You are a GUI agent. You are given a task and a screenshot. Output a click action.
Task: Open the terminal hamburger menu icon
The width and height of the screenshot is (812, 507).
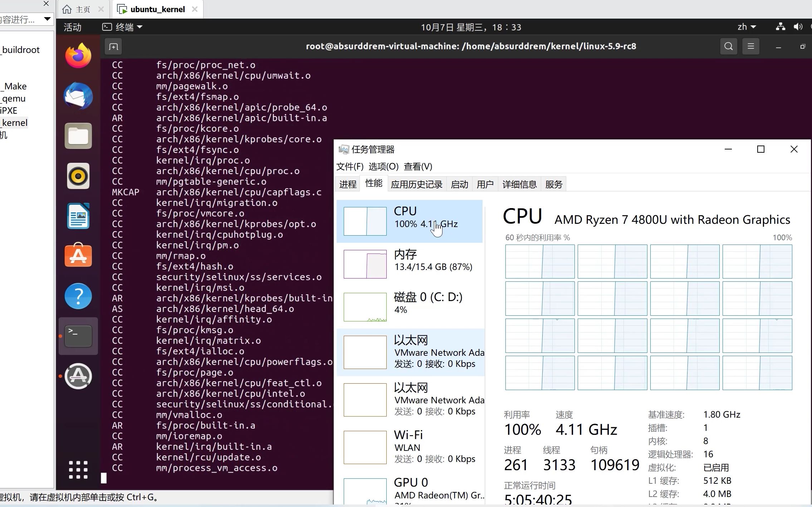[750, 46]
